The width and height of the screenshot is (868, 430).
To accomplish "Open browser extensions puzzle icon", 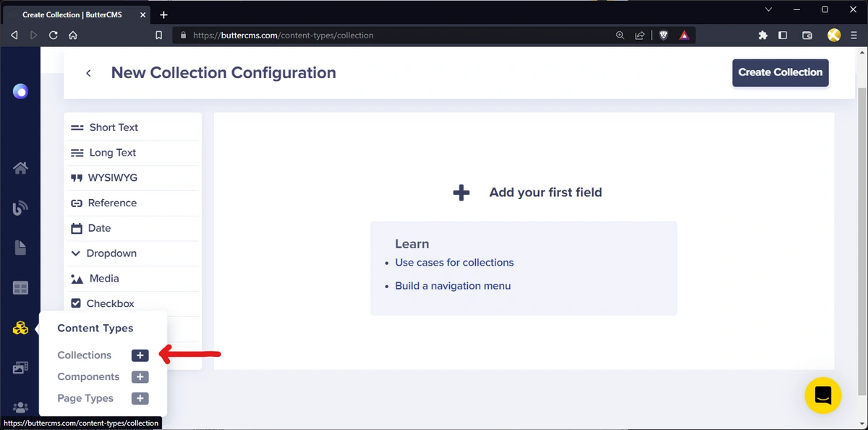I will [x=762, y=35].
